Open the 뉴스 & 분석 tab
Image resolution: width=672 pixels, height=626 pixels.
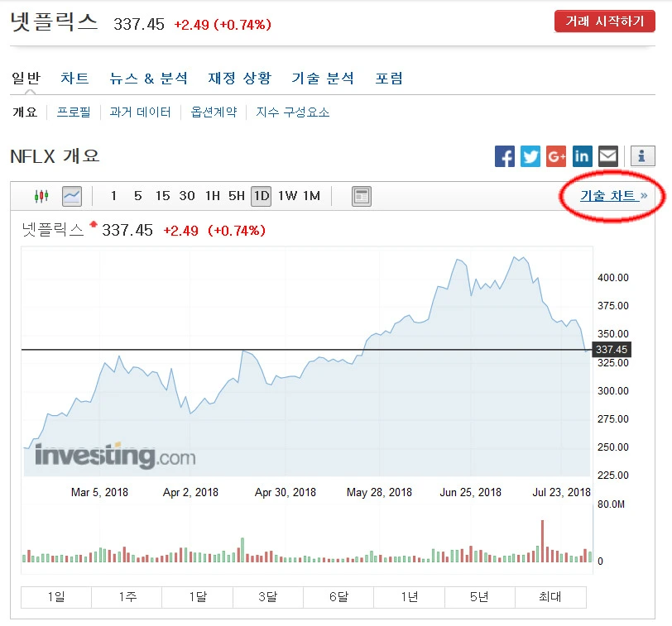pos(149,79)
